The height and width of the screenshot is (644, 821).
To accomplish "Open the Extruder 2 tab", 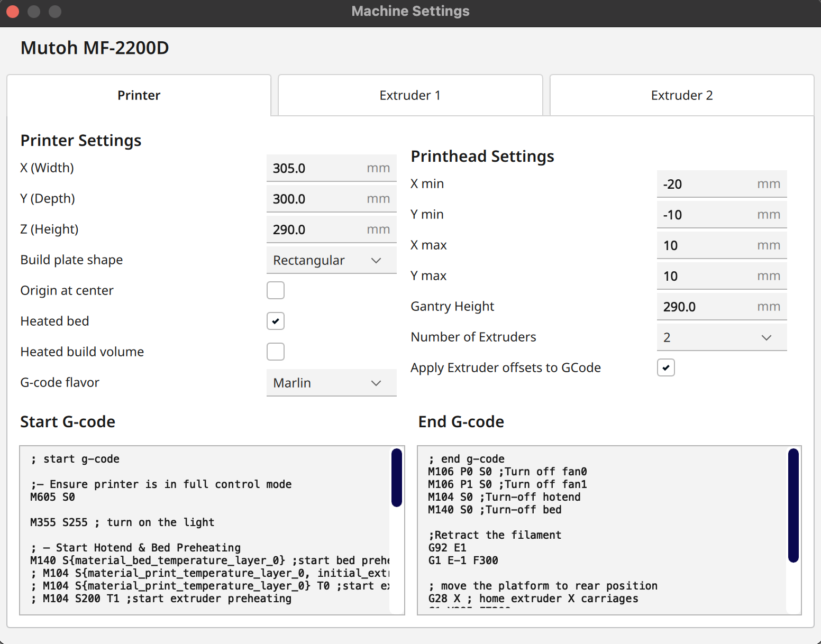I will tap(681, 95).
